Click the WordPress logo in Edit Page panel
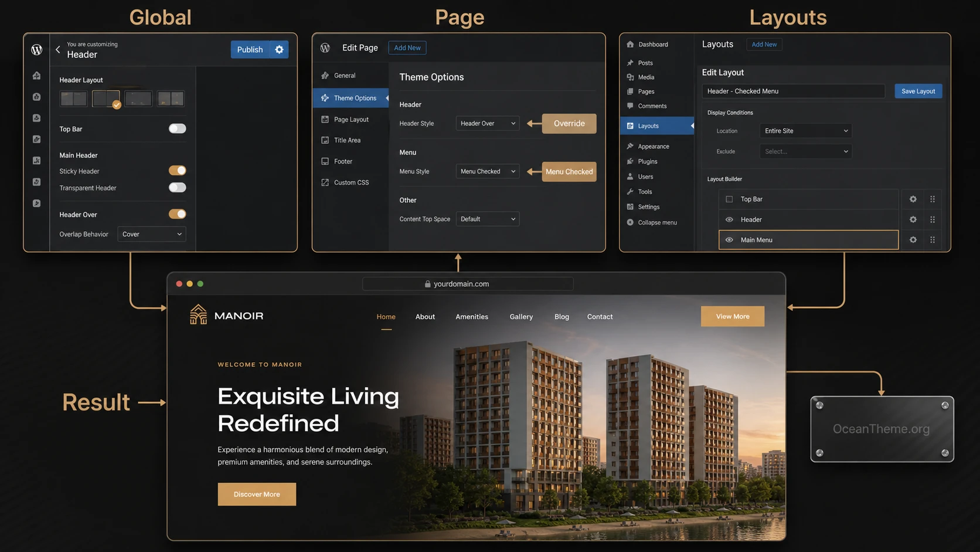This screenshot has height=552, width=980. coord(325,48)
